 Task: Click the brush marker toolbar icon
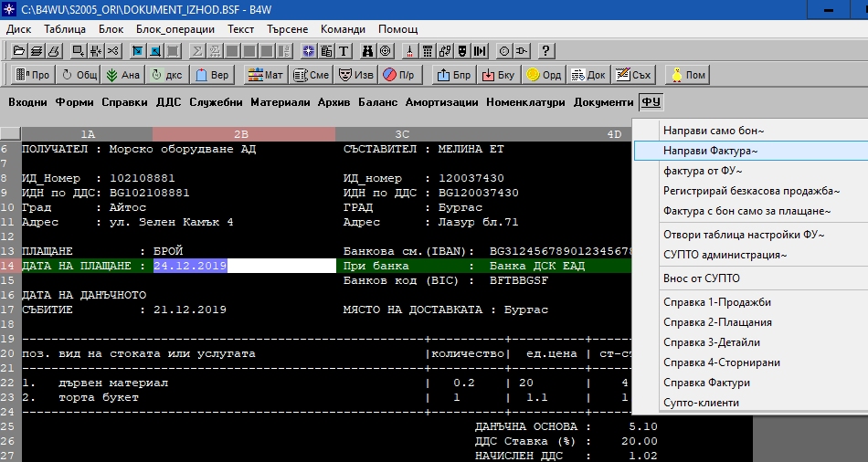[x=409, y=51]
